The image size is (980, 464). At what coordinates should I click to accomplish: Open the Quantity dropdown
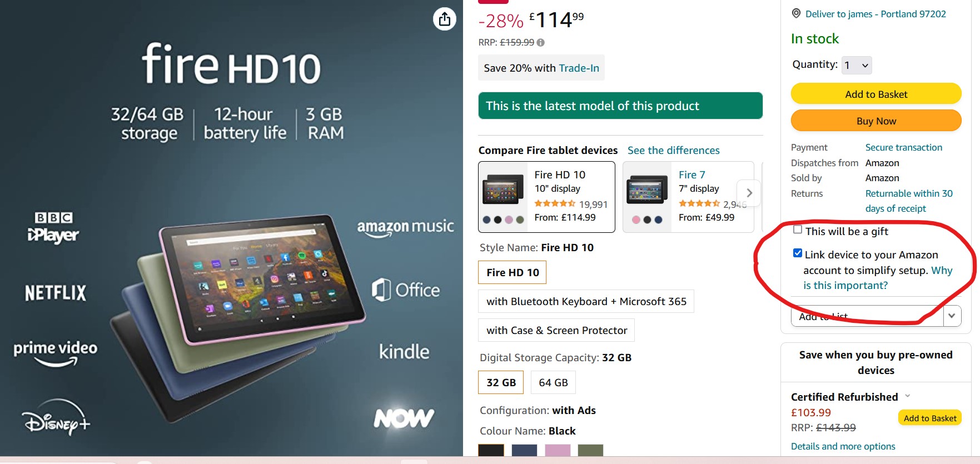click(857, 65)
